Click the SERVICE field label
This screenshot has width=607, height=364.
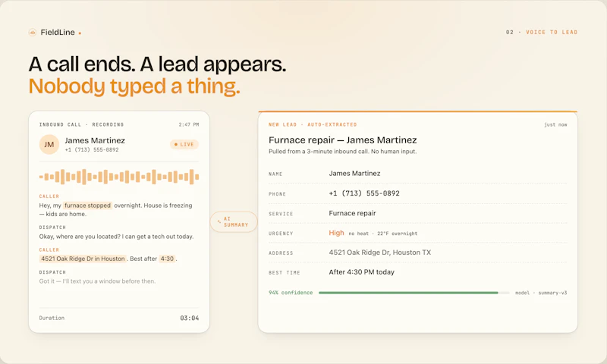[x=281, y=214]
